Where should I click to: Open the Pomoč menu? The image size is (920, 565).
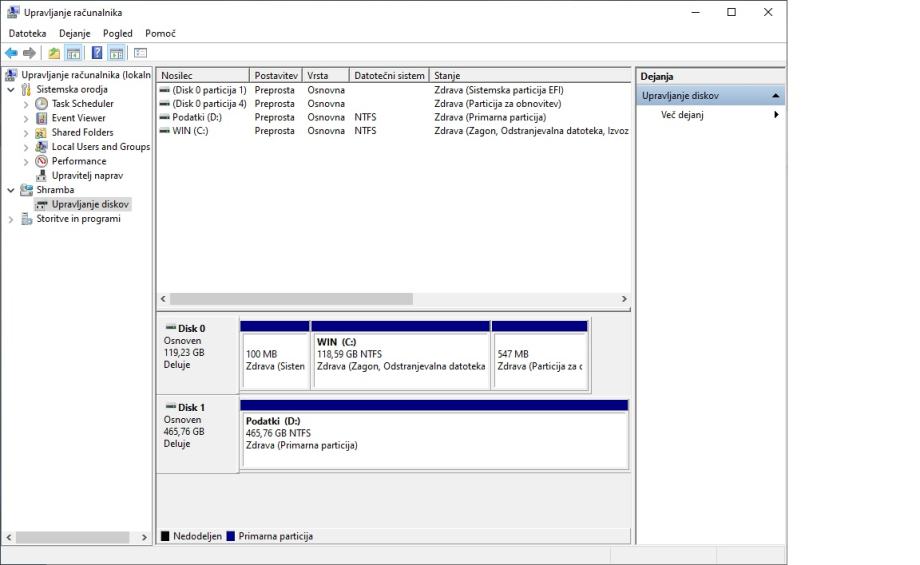point(160,33)
